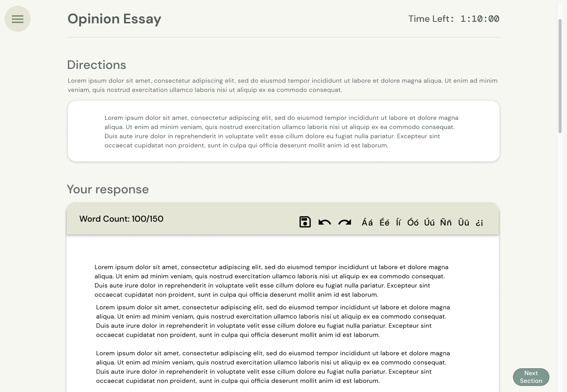Insert Üü umlaut character
This screenshot has width=567, height=392.
pyautogui.click(x=464, y=222)
